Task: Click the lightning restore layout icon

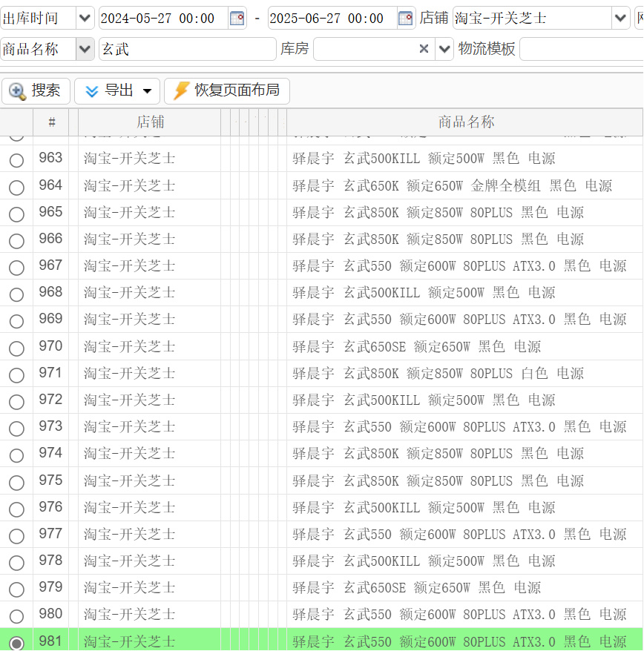Action: [181, 90]
